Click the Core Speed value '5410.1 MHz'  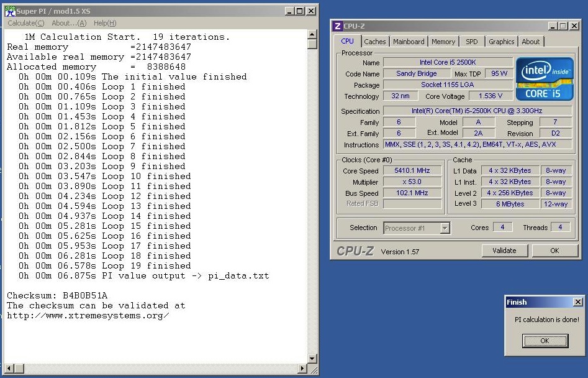point(412,171)
